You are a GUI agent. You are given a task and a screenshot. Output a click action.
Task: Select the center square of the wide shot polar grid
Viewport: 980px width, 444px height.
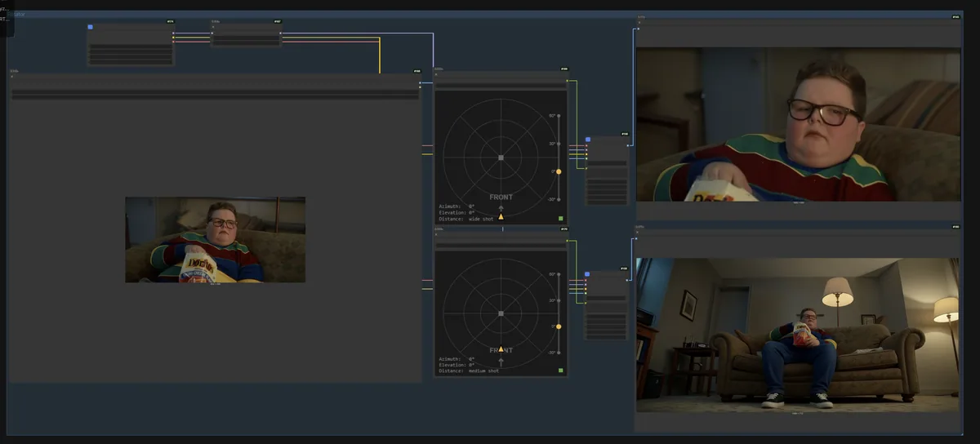pos(501,158)
